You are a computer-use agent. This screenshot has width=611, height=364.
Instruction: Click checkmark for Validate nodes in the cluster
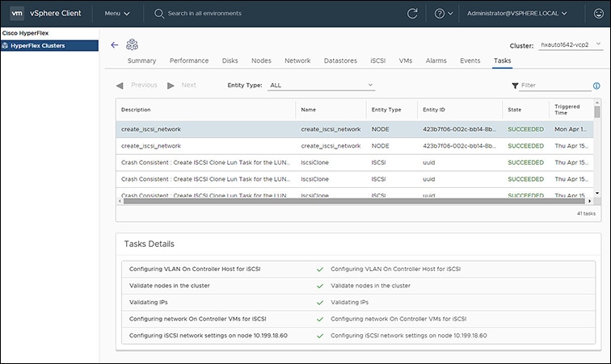[x=320, y=287]
